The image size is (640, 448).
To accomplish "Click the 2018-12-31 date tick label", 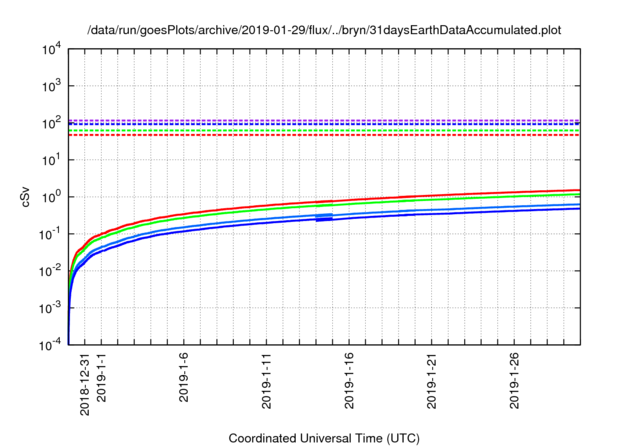I will click(85, 385).
